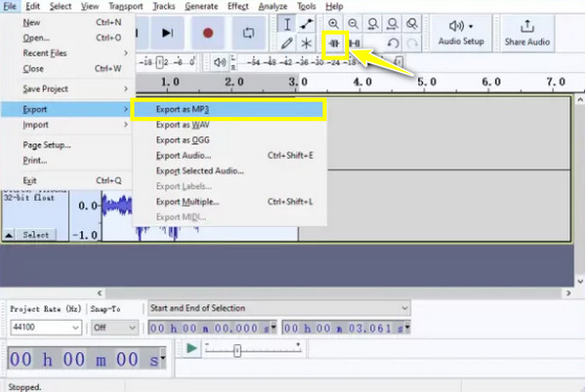
Task: Select the Envelope tool
Action: (306, 24)
